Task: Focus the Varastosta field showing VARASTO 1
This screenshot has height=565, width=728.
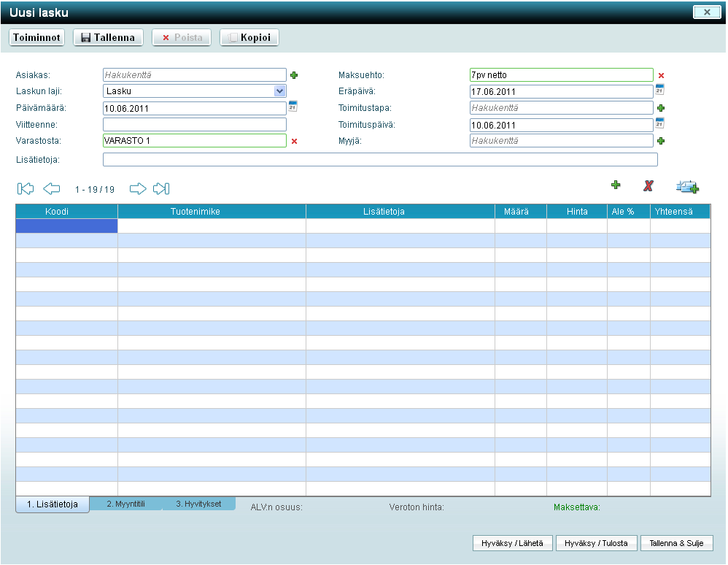Action: click(195, 141)
